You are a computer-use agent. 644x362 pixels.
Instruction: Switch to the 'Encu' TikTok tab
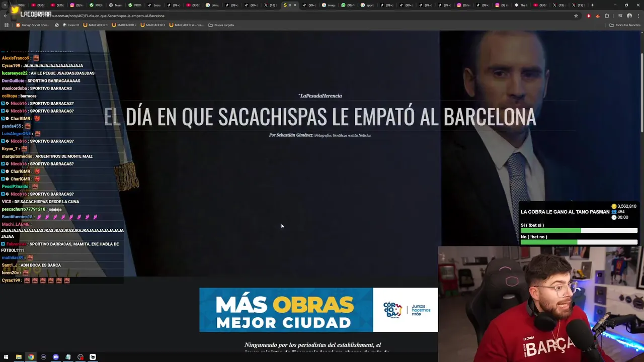click(154, 5)
